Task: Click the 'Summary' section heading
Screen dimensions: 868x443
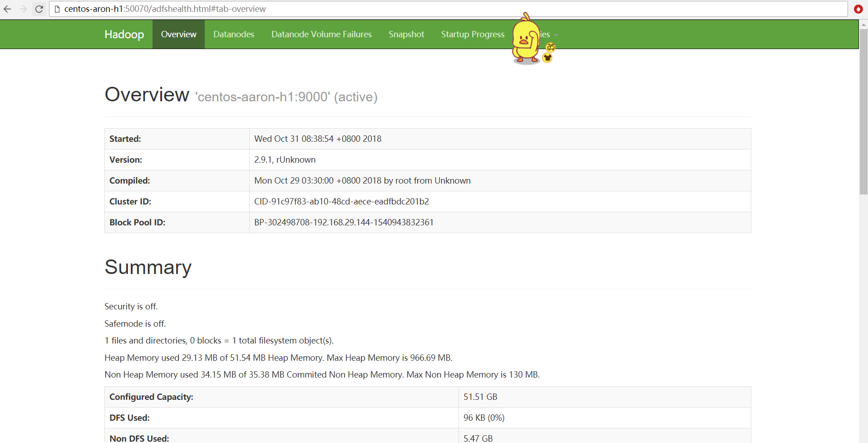Action: click(x=148, y=267)
